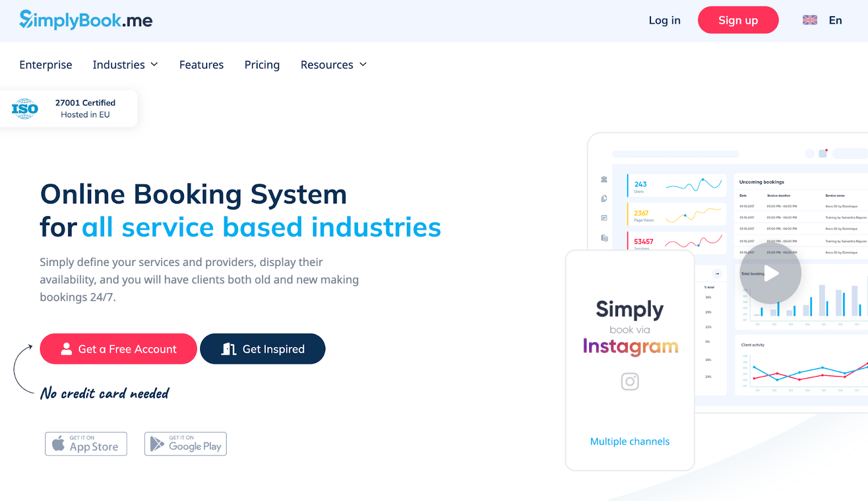Click the Instagram camera icon

click(629, 382)
